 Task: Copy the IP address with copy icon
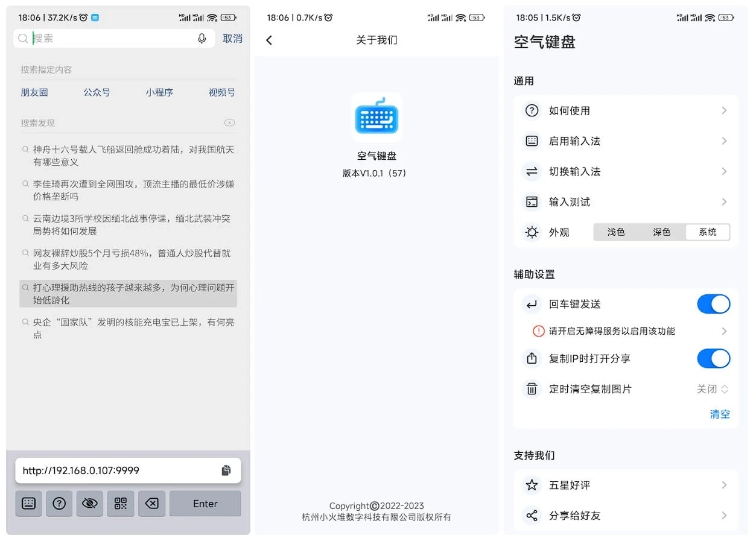tap(226, 470)
